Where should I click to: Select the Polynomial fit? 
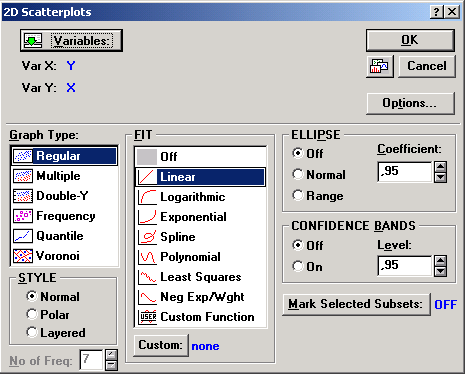[201, 257]
